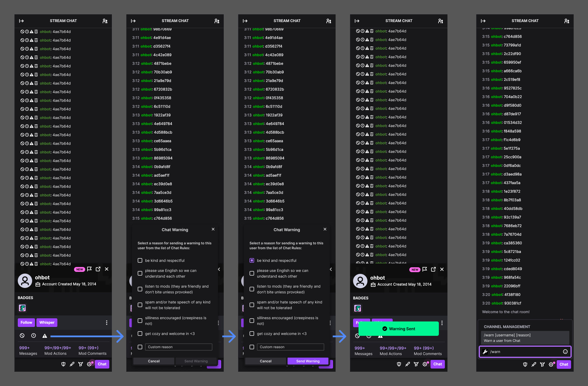Click ban icon in leftmost ohbot card

tap(22, 336)
